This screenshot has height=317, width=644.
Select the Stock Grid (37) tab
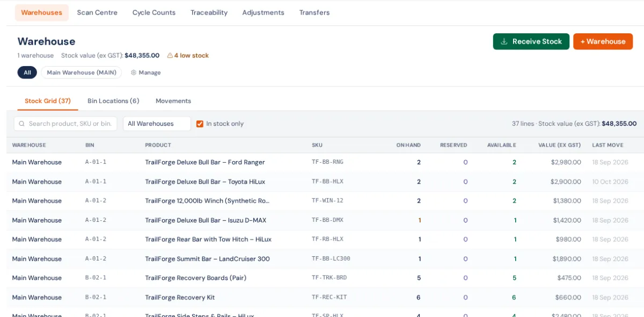tap(48, 101)
